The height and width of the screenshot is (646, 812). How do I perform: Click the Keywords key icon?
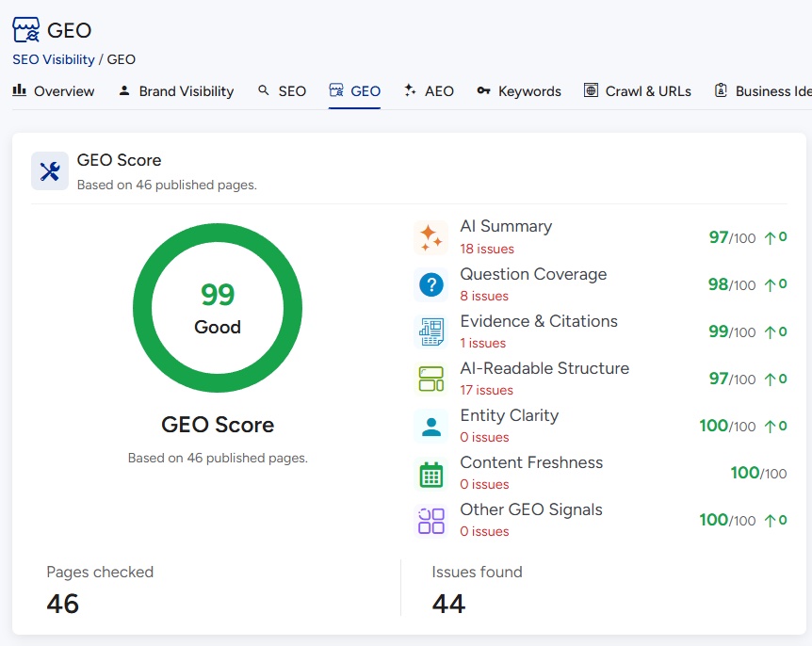483,90
